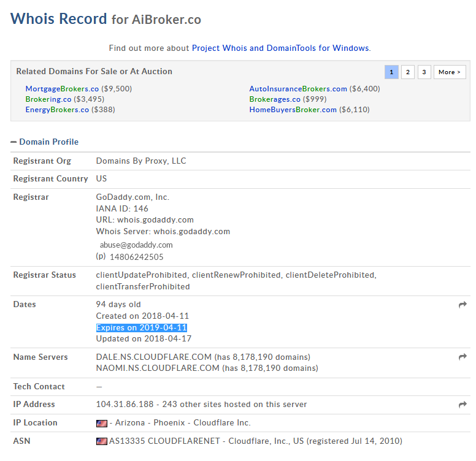
Task: Click share arrow in IP Address row
Action: (x=463, y=405)
